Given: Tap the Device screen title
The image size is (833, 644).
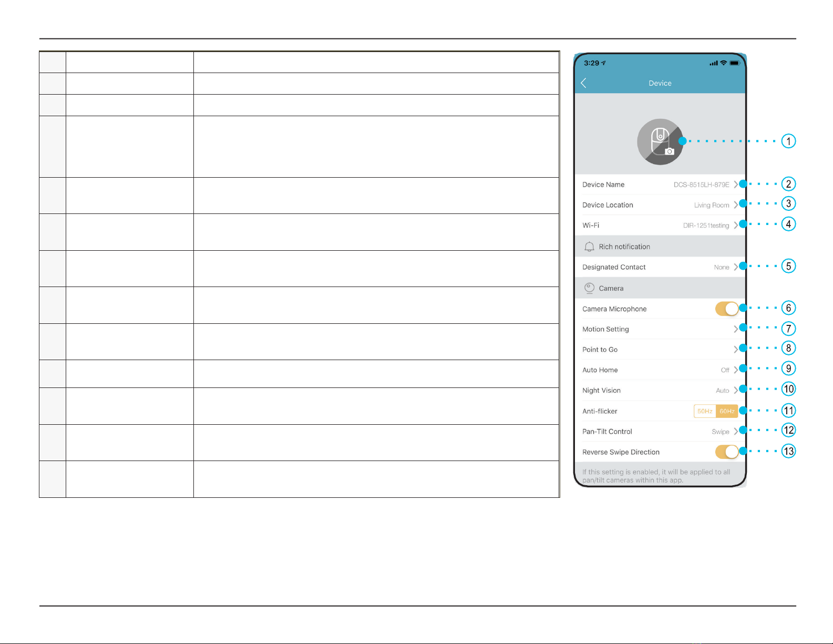Looking at the screenshot, I should (660, 83).
